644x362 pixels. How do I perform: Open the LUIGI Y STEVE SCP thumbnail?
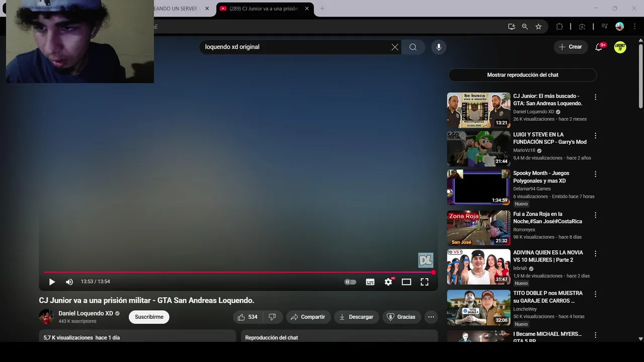click(x=478, y=149)
